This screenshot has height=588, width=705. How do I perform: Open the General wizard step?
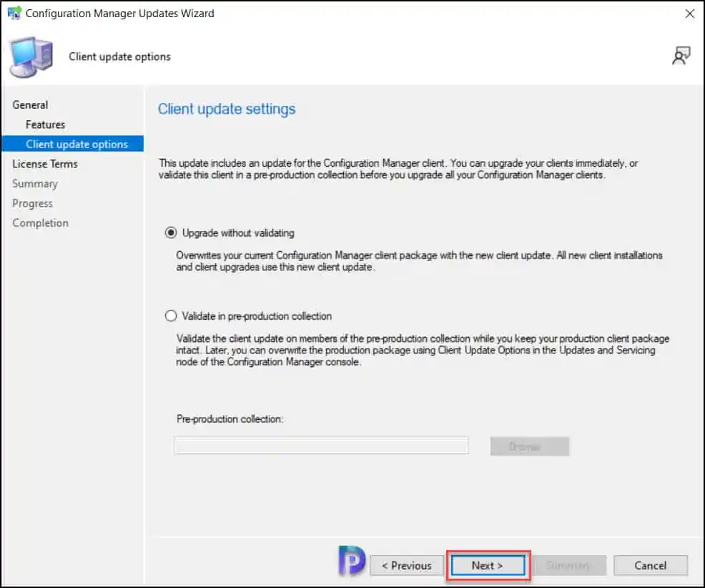click(30, 105)
